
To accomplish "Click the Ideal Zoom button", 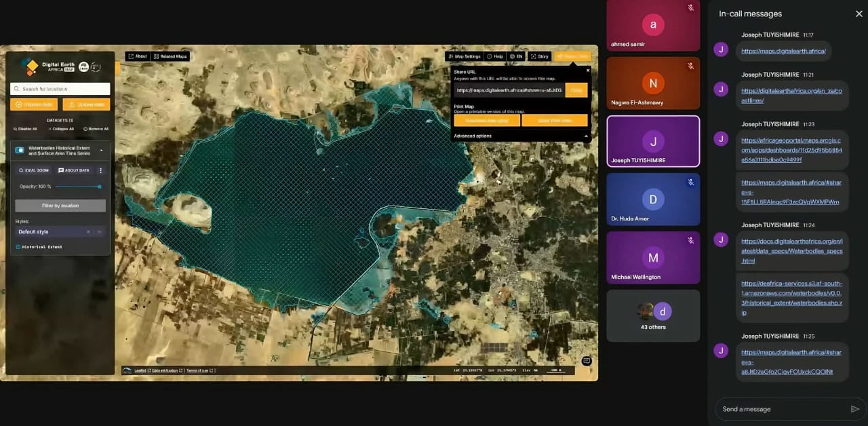I will click(x=34, y=170).
